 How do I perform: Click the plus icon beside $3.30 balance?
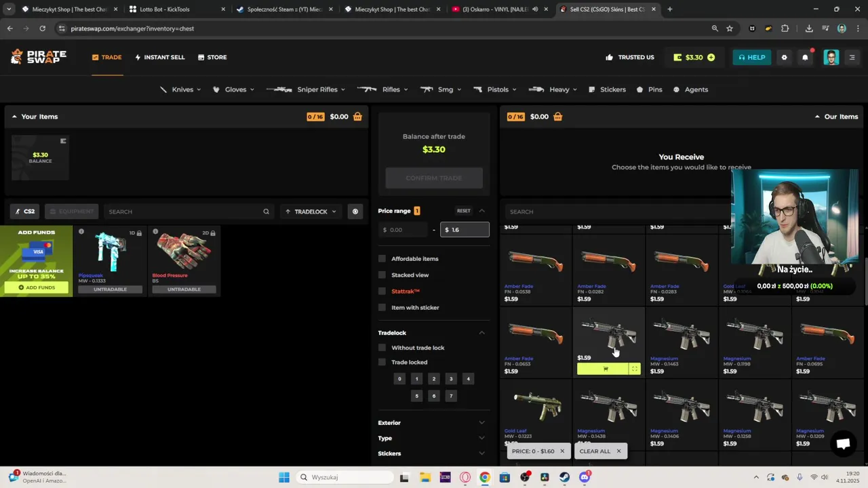pyautogui.click(x=711, y=57)
